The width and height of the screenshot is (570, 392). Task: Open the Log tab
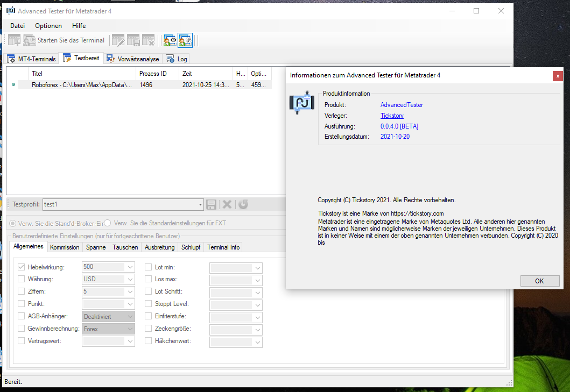point(177,59)
